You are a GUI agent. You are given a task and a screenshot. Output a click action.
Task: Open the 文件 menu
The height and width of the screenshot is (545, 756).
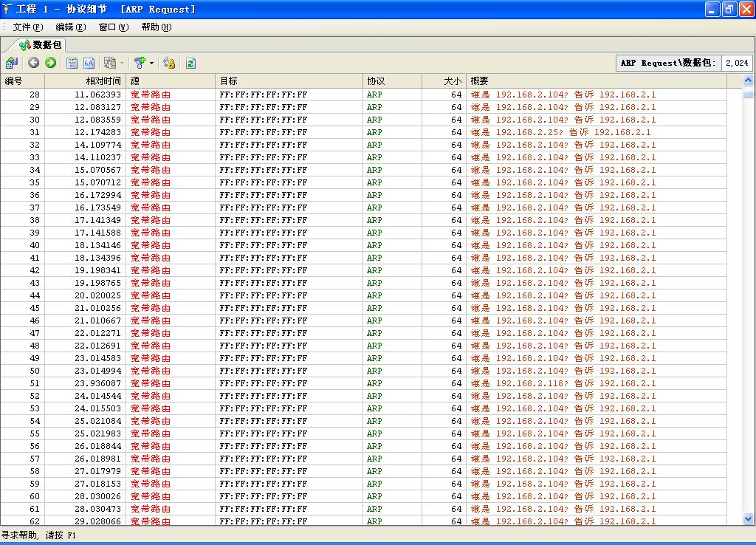click(28, 27)
